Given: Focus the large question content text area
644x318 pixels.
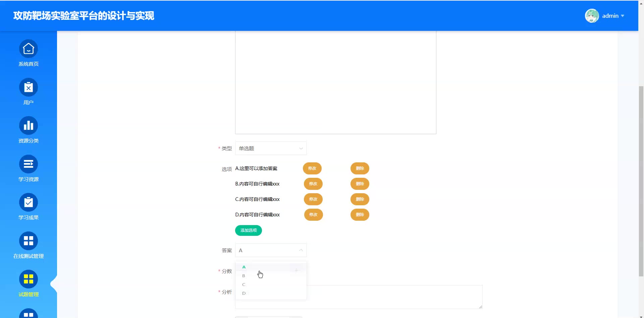Looking at the screenshot, I should click(x=336, y=82).
